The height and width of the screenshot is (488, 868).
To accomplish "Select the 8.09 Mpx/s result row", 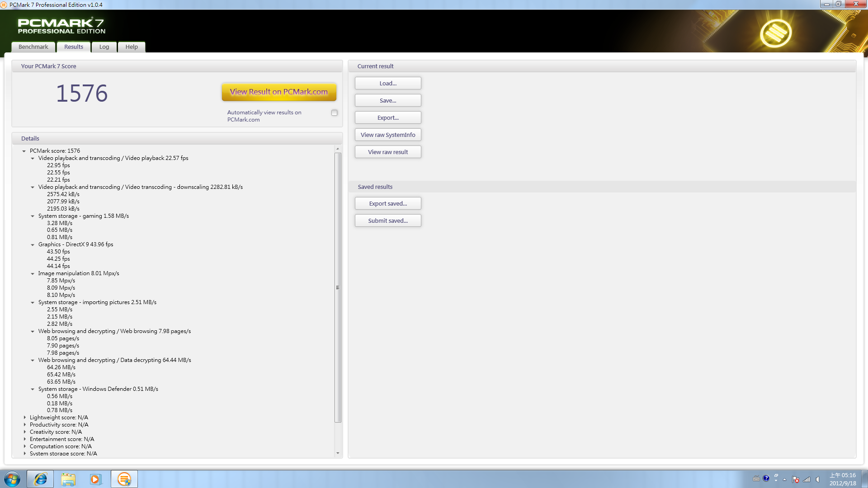I will click(x=61, y=288).
